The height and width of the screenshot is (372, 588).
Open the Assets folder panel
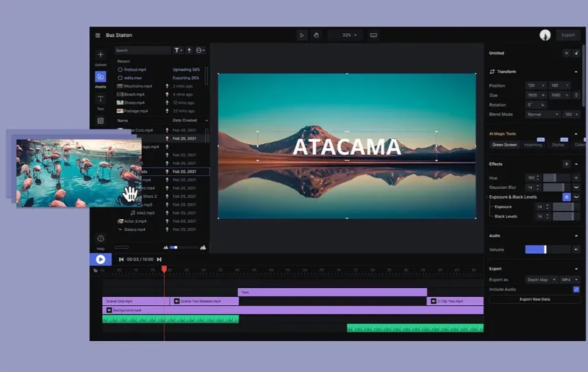[x=101, y=76]
